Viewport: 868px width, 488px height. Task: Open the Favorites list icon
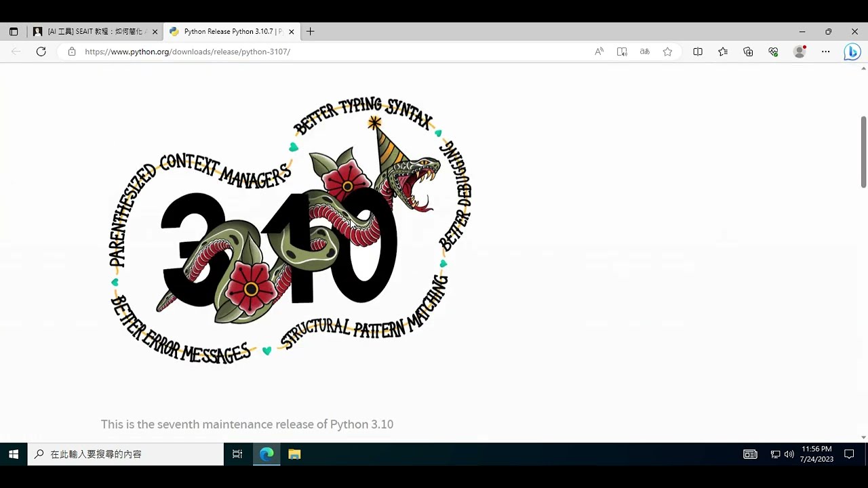(723, 52)
